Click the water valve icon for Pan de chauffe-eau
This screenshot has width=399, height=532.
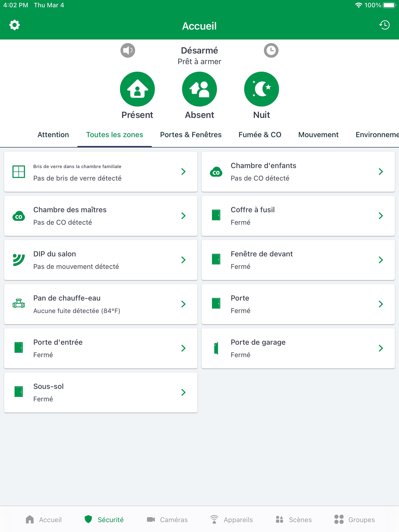[19, 303]
